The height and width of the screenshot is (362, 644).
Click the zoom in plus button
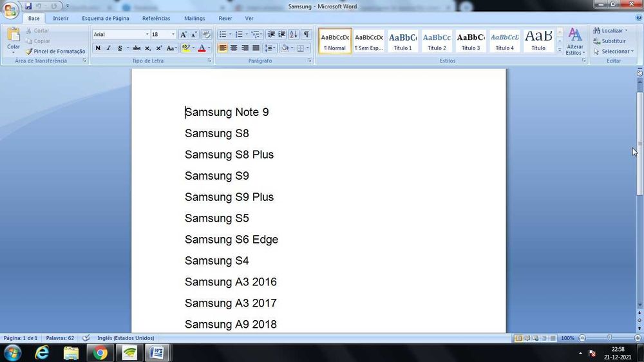(x=638, y=338)
